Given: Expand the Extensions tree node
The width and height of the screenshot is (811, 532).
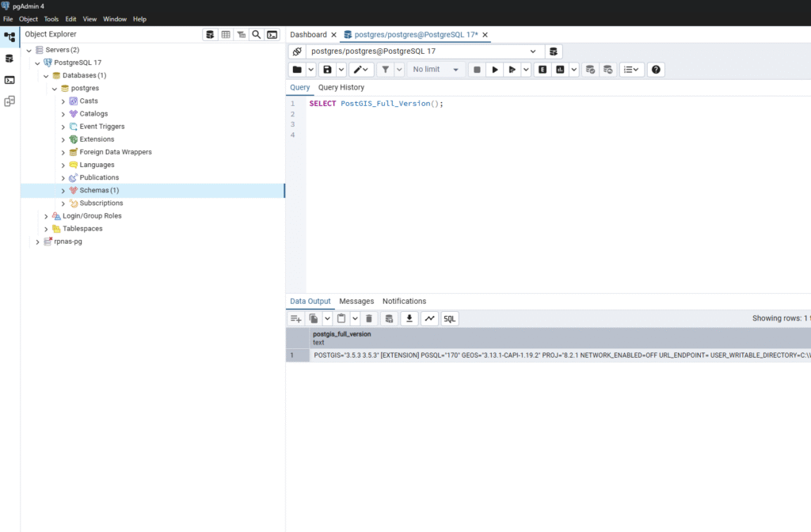Looking at the screenshot, I should tap(63, 139).
